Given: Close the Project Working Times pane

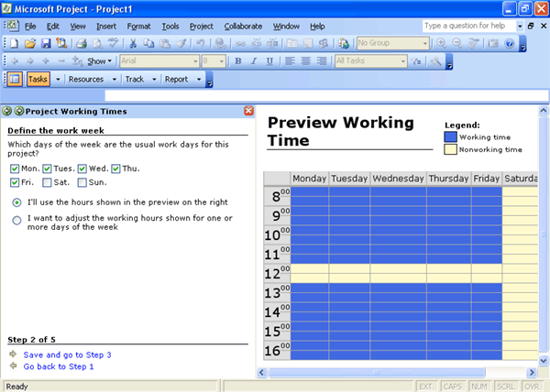Looking at the screenshot, I should (248, 111).
